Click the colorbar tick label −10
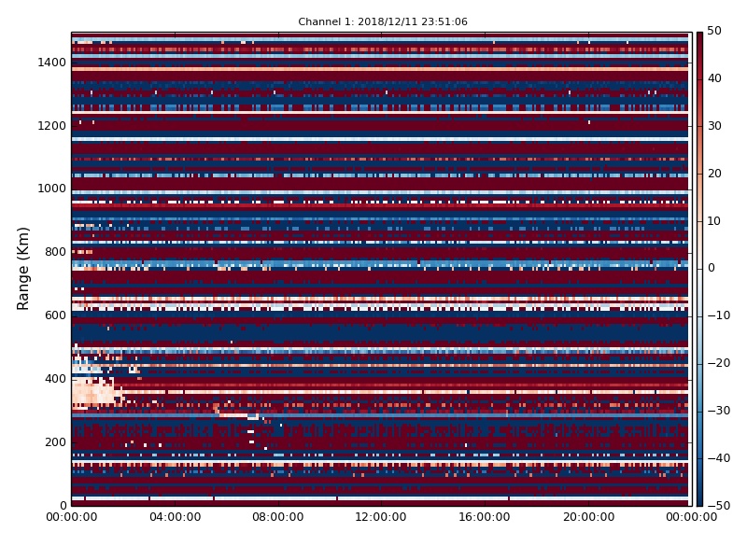 [718, 315]
